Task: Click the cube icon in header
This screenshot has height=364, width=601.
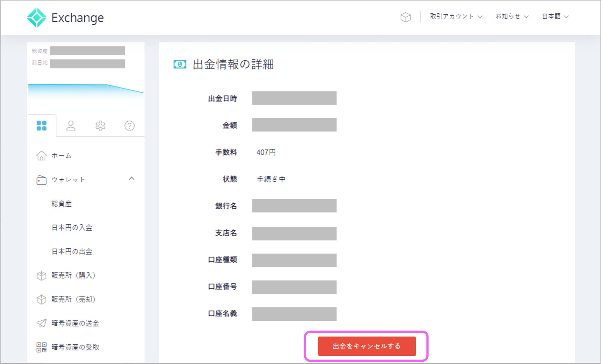Action: pos(405,17)
